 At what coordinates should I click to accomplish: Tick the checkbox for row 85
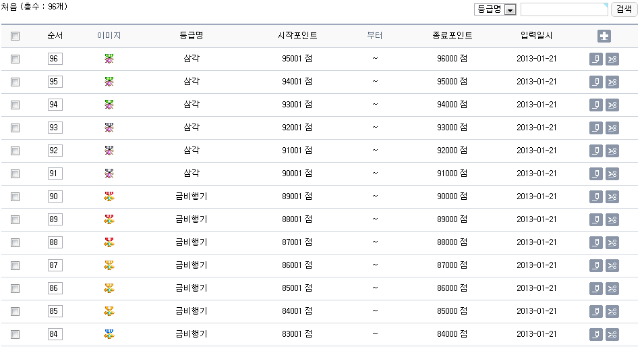pyautogui.click(x=16, y=311)
